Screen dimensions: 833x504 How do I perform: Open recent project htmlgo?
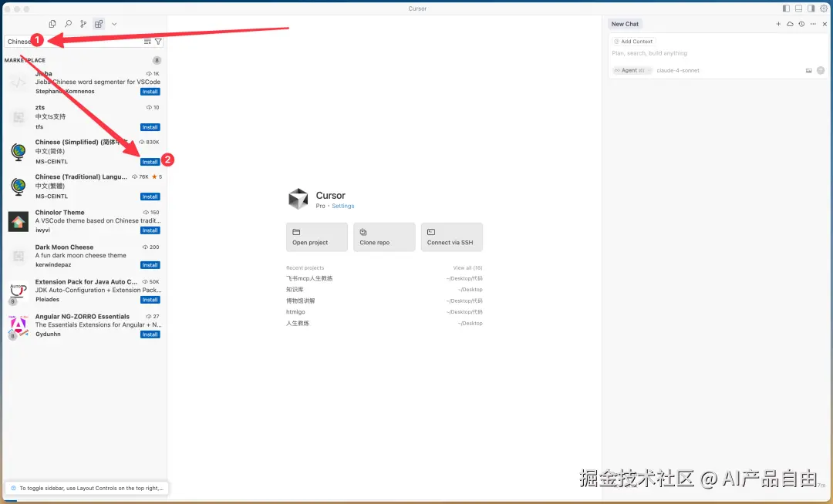coord(295,312)
